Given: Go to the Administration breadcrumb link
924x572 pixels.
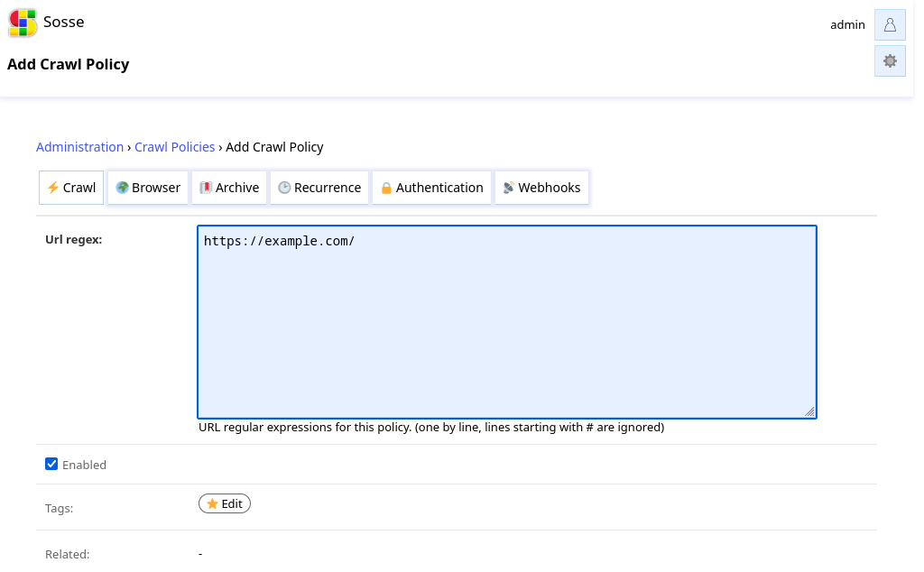Looking at the screenshot, I should click(79, 147).
